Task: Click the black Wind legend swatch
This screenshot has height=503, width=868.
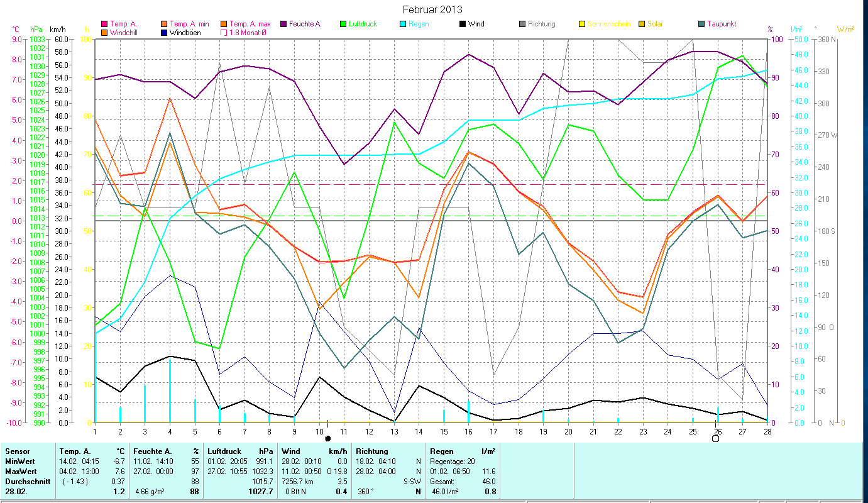Action: 463,25
